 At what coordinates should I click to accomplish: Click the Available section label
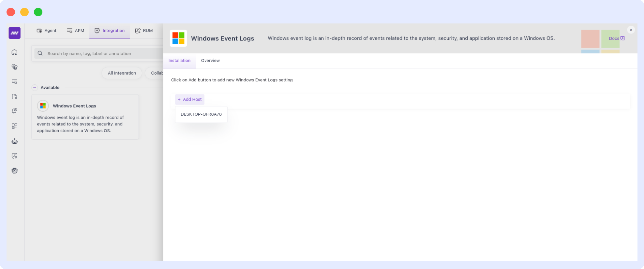coord(50,88)
